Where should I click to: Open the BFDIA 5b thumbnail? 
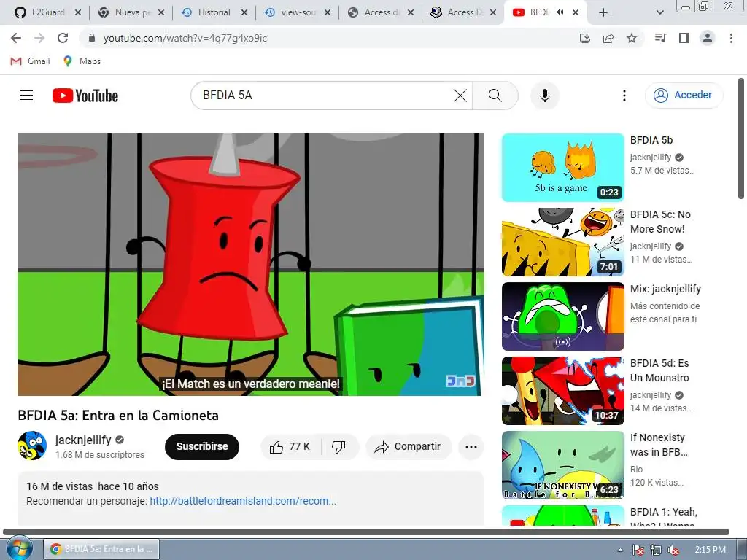click(562, 168)
